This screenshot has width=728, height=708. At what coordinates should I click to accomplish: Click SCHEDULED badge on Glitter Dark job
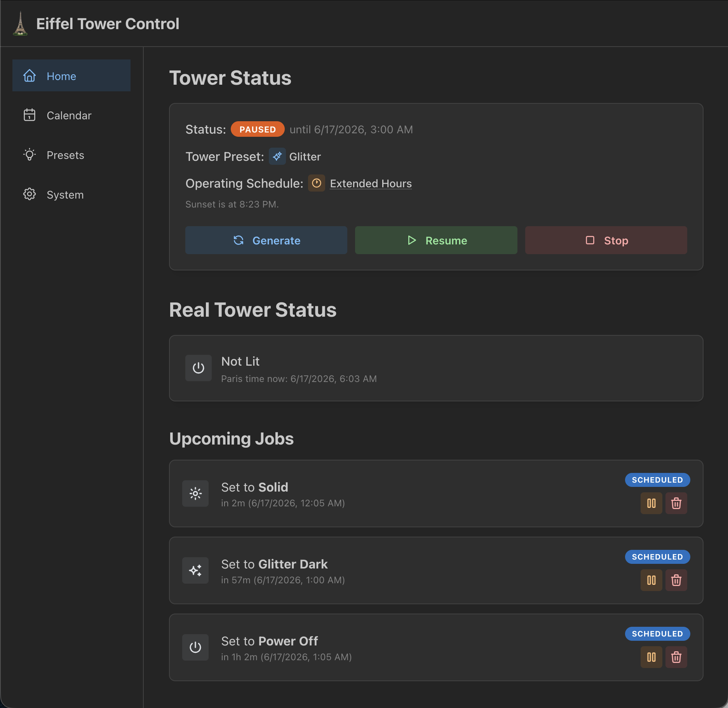click(x=657, y=557)
